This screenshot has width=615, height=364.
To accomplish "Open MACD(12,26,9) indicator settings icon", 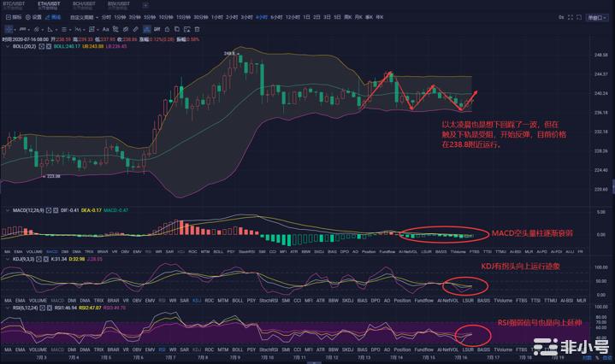I will (49, 210).
